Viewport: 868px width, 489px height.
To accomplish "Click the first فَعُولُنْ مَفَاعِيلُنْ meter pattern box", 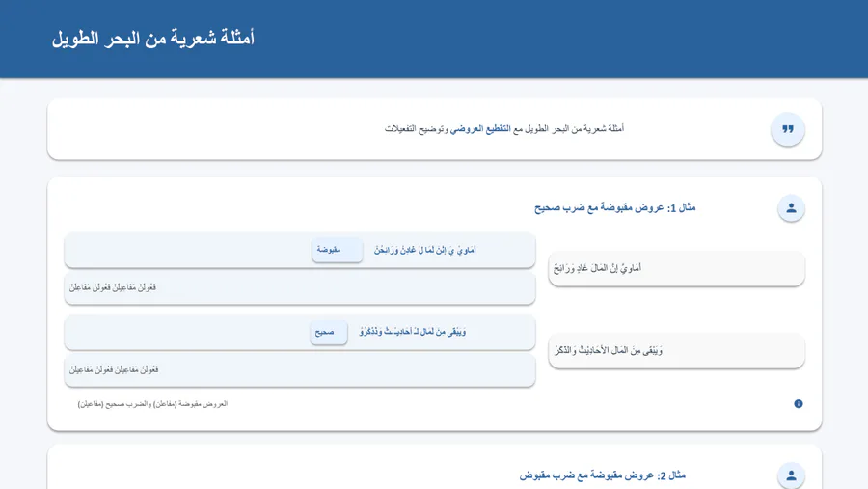I will [x=299, y=287].
